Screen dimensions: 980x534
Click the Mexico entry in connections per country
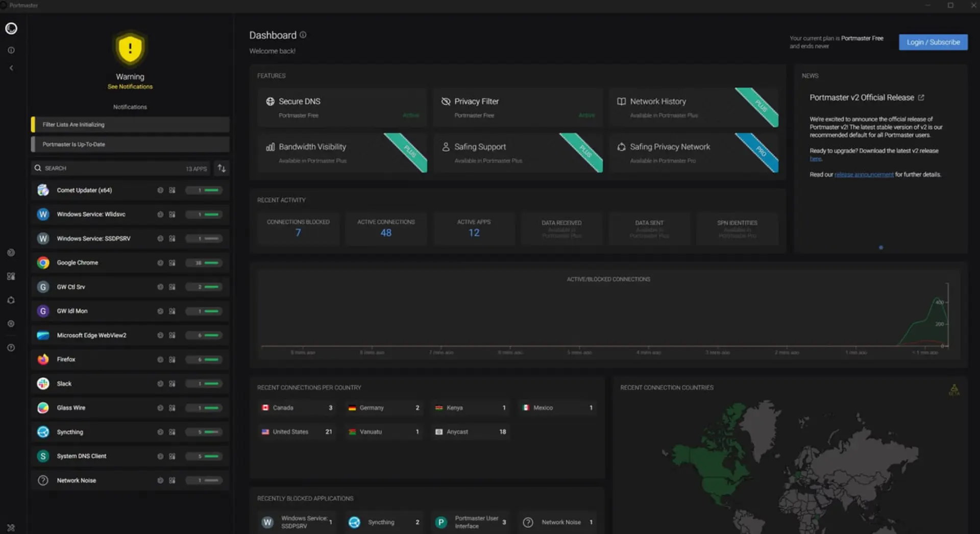(x=557, y=408)
